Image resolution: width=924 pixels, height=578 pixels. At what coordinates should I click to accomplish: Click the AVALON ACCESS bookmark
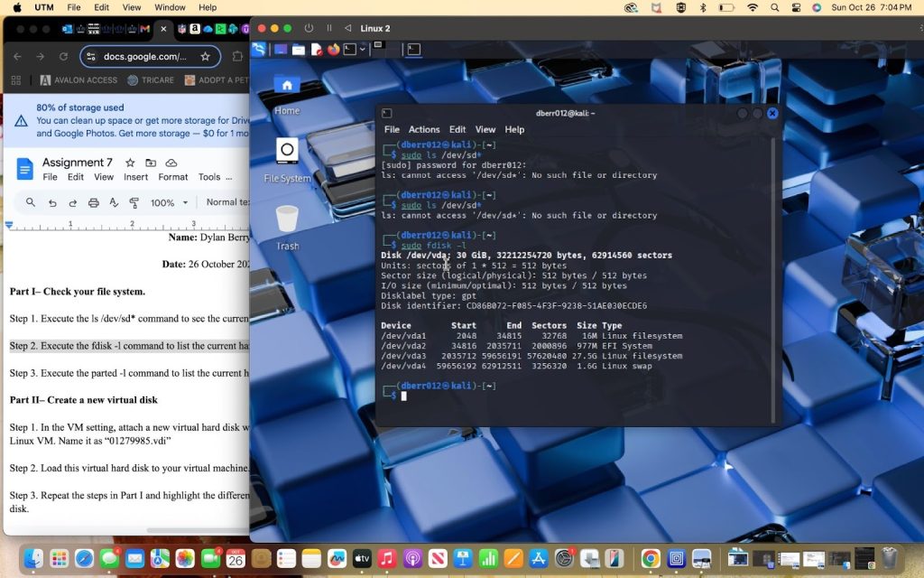(79, 80)
